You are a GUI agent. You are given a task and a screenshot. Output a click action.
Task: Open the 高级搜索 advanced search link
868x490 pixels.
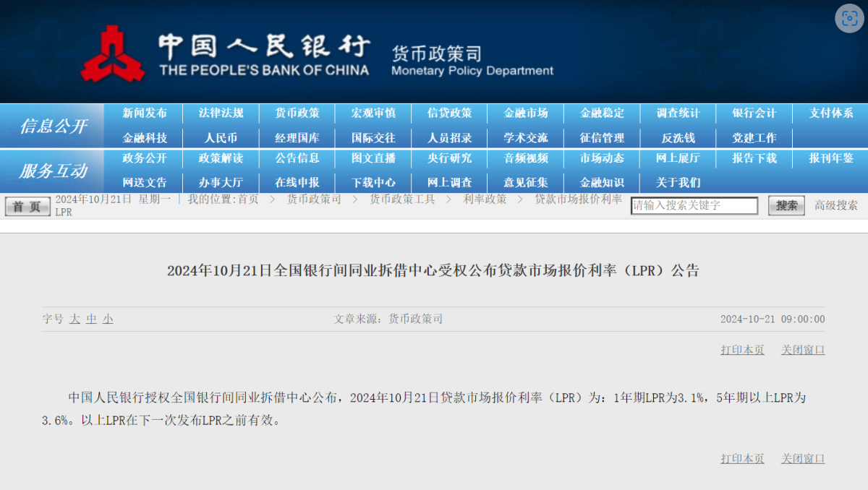click(836, 205)
